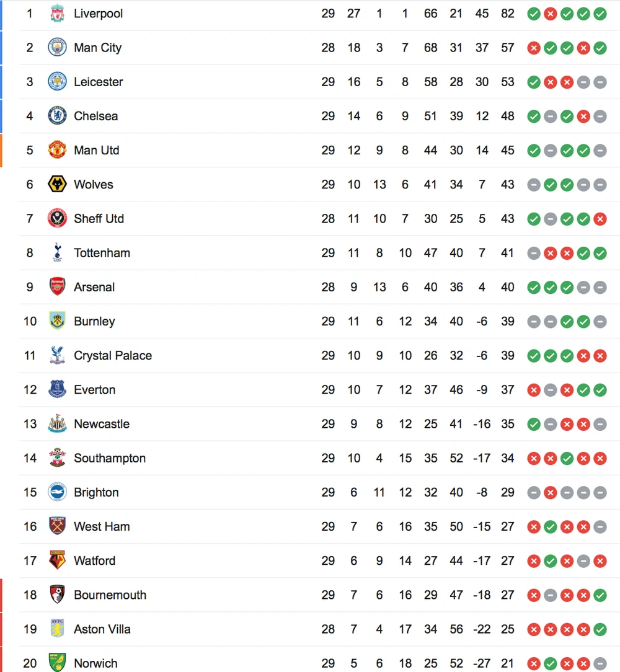Open the Crystal Palace team link
Viewport: 620px width, 672px height.
click(112, 356)
